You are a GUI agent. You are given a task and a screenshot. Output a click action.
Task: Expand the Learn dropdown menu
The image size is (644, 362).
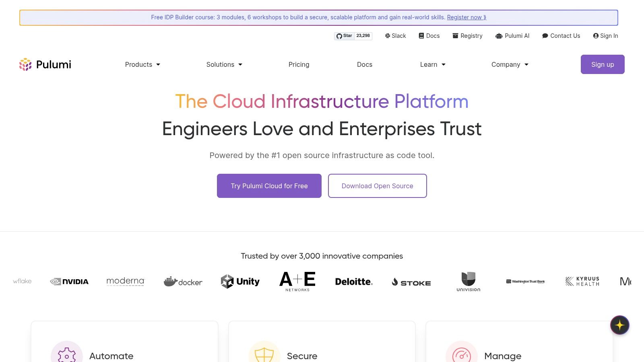433,64
